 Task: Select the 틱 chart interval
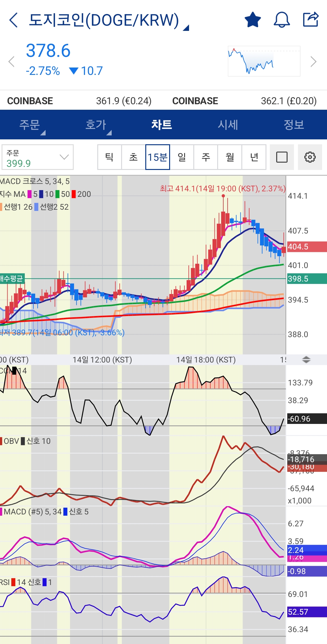click(109, 157)
